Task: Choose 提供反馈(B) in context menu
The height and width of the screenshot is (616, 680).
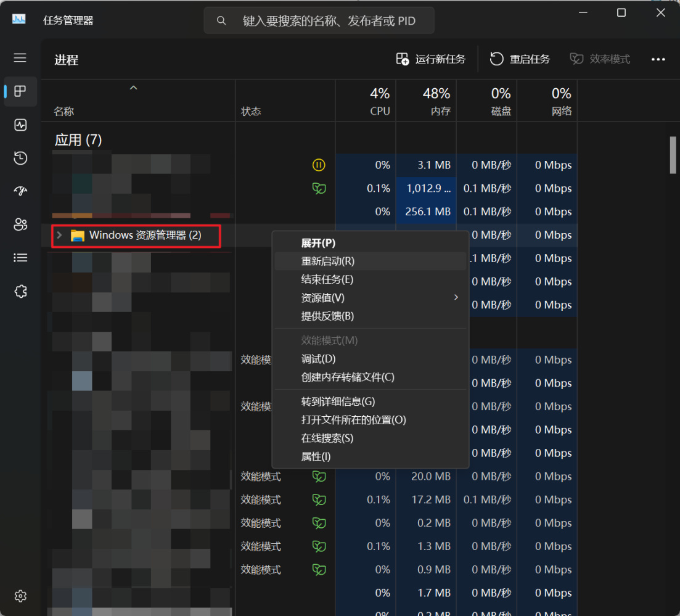Action: click(x=371, y=316)
